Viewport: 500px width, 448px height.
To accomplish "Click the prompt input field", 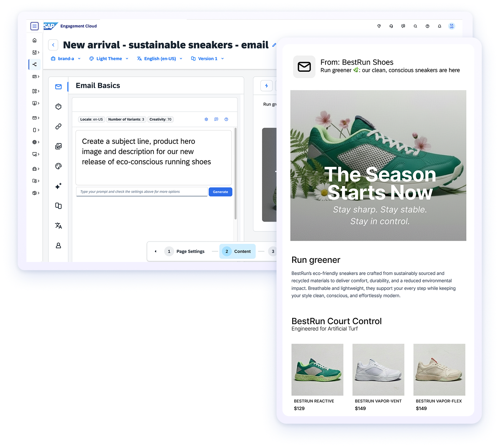I will tap(142, 192).
